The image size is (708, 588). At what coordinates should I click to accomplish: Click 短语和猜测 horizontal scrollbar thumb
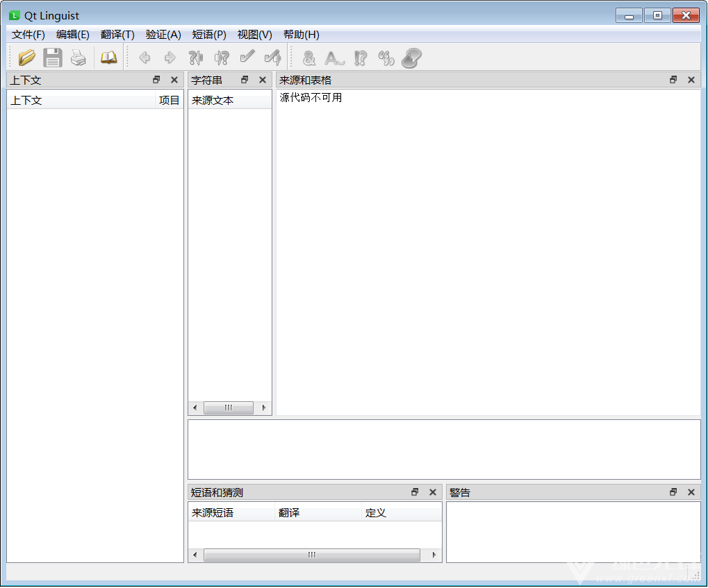(311, 555)
